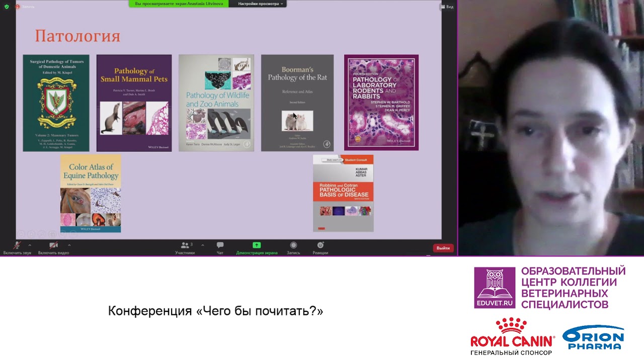Click the green Демонстрация экрана share button
The image size is (644, 362).
tap(257, 248)
